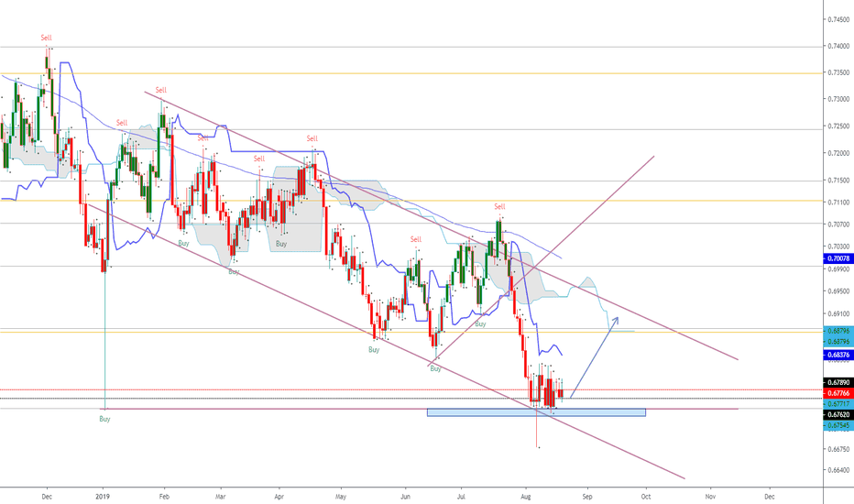Select the 0.73500 price scale value
Screen dimensions: 854x504
click(838, 72)
